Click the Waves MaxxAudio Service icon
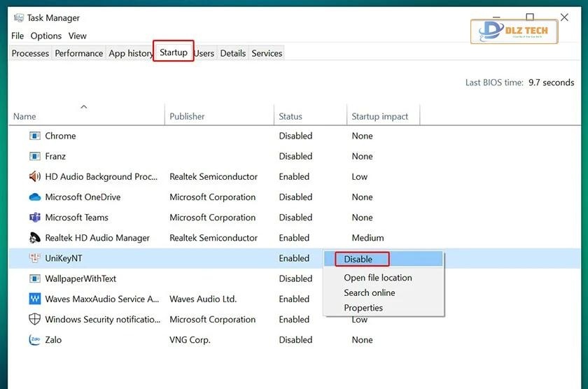588x389 pixels. point(35,299)
